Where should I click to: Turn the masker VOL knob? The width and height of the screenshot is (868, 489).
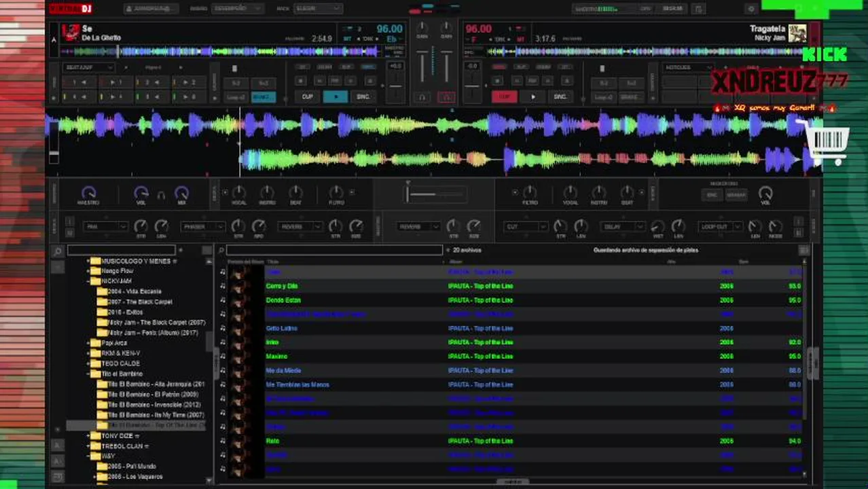[x=765, y=193]
